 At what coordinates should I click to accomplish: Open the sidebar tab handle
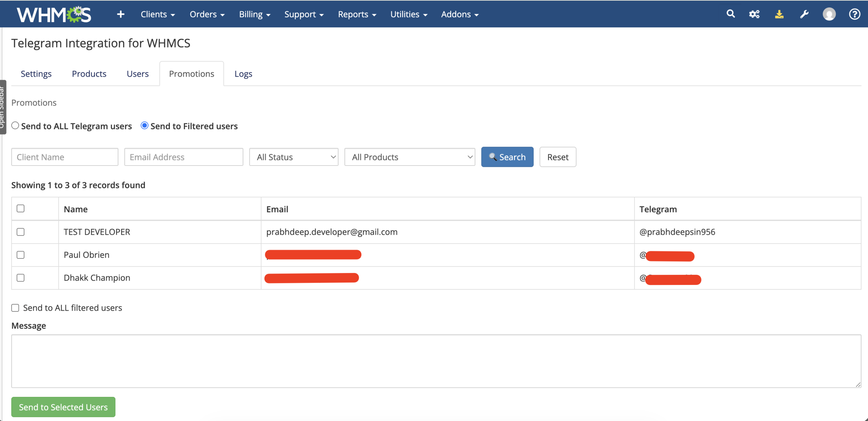tap(3, 107)
